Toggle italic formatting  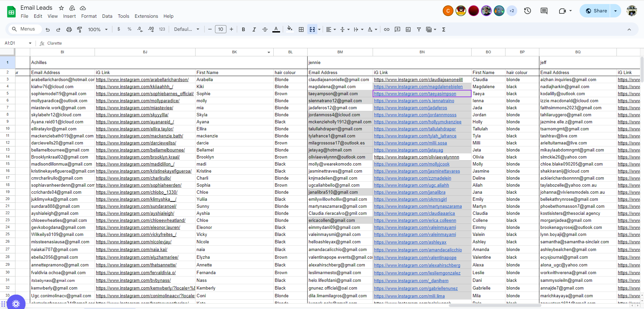tap(254, 29)
